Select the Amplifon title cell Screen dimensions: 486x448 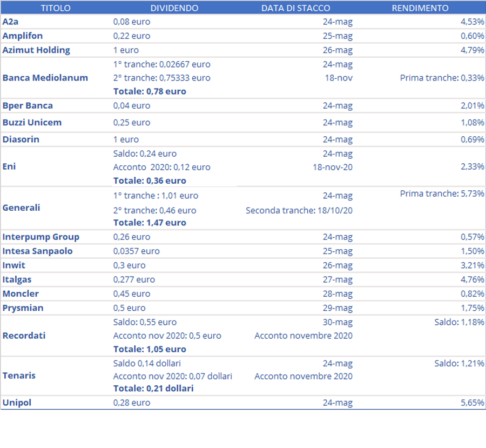(23, 36)
